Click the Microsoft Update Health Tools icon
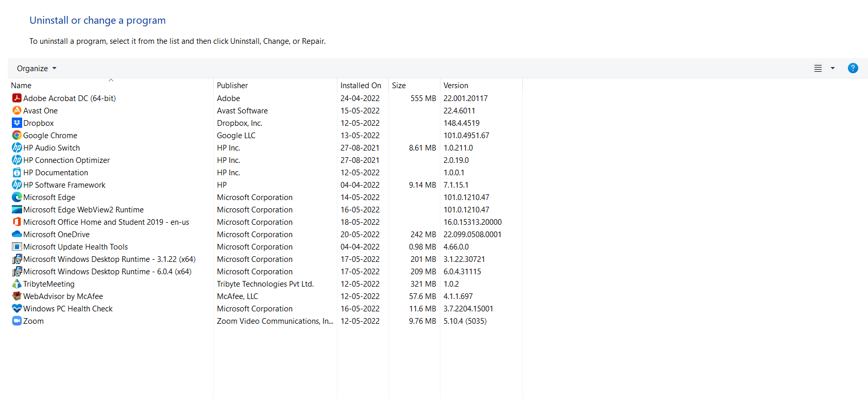868x398 pixels. [17, 246]
